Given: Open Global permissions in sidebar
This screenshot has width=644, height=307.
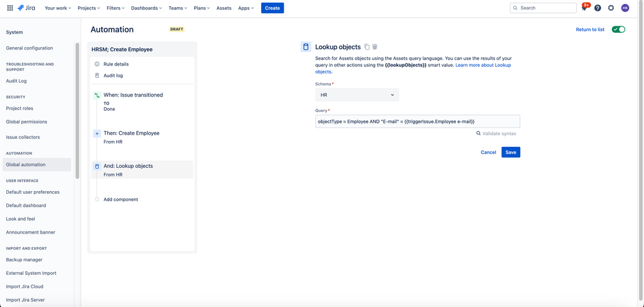Looking at the screenshot, I should 26,122.
